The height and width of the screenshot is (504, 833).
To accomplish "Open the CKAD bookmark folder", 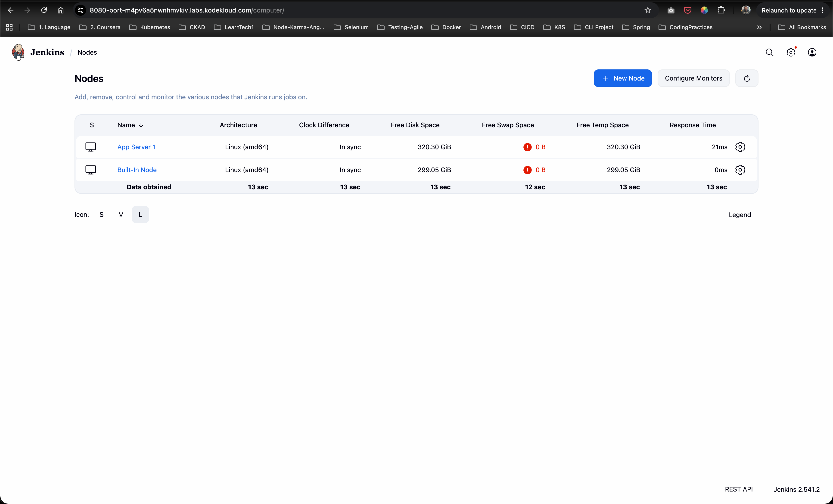I will [x=192, y=27].
